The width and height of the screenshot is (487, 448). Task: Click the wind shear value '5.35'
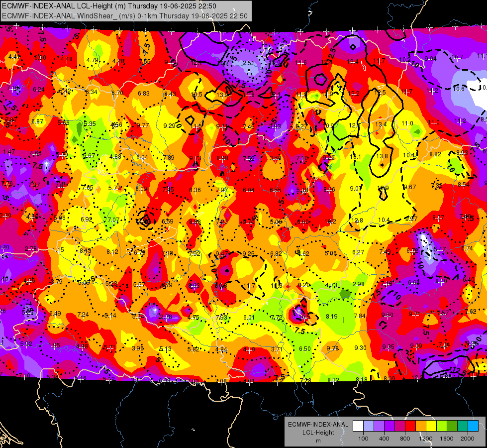[90, 123]
